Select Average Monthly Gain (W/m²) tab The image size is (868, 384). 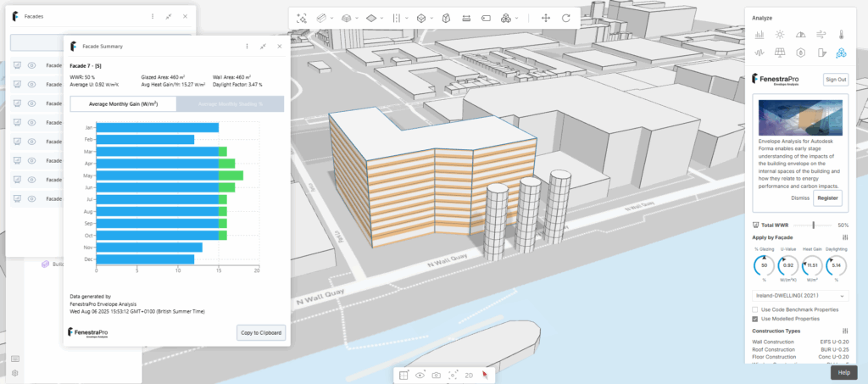(124, 104)
